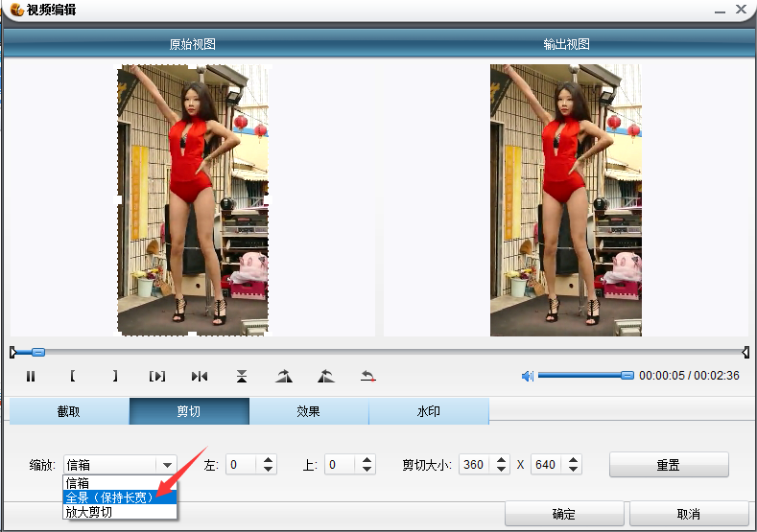The image size is (757, 532).
Task: Click the output view video preview
Action: [566, 200]
